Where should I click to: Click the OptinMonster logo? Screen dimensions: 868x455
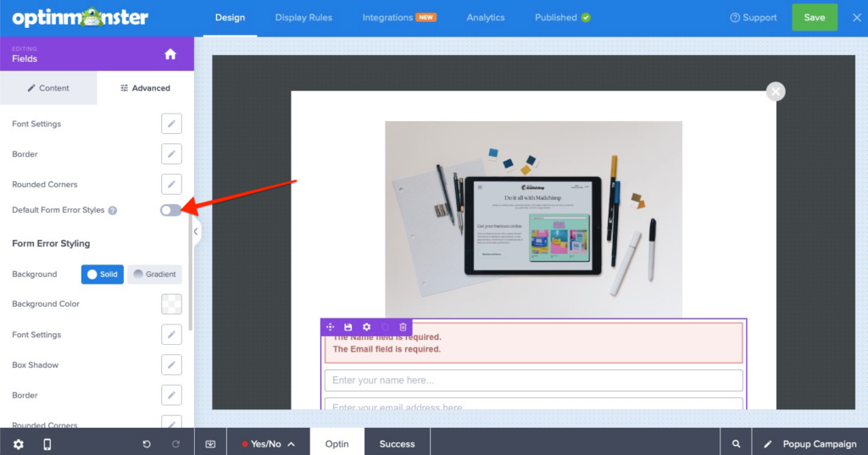[81, 18]
